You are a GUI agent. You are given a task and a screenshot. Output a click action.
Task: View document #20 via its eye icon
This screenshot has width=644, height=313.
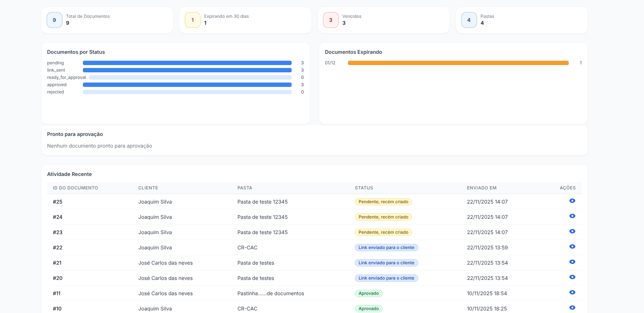[x=572, y=277]
